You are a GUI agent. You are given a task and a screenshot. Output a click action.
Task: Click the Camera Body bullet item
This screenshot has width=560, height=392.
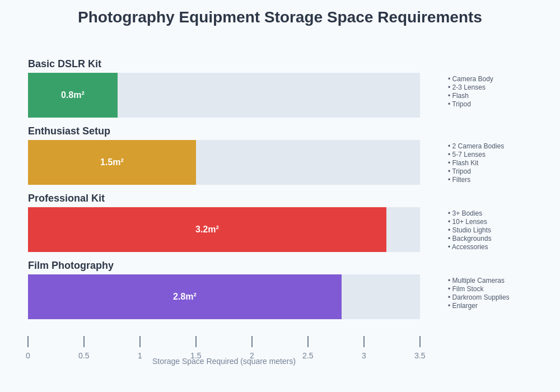tap(470, 79)
